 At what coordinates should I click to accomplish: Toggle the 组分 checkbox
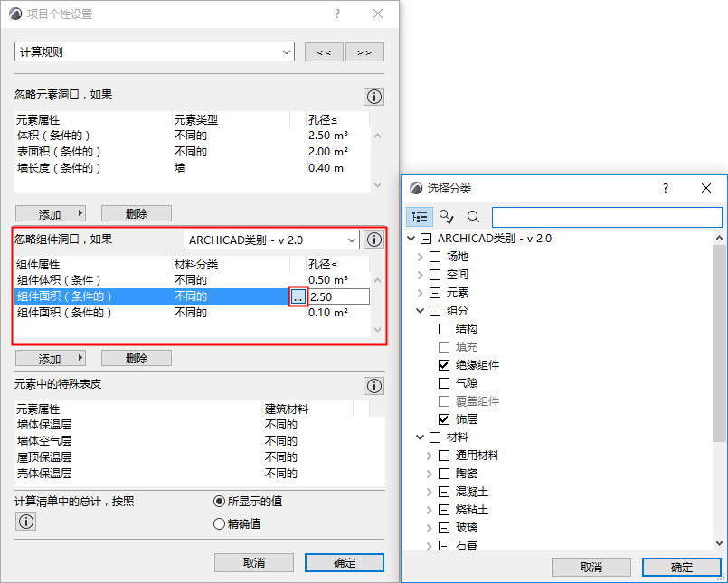(435, 311)
